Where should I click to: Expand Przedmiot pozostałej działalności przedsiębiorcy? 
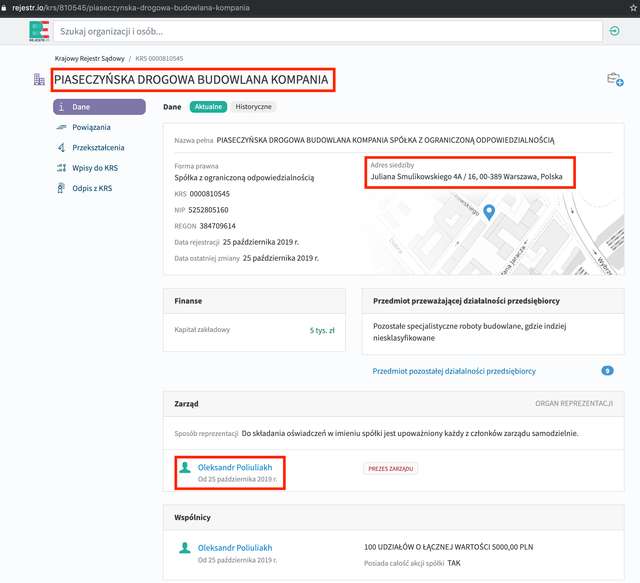click(453, 371)
